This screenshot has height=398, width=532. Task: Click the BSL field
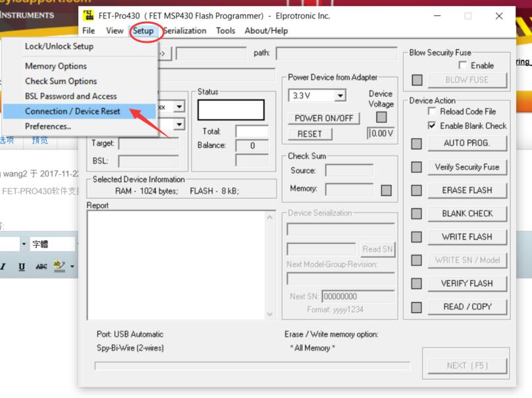click(148, 161)
